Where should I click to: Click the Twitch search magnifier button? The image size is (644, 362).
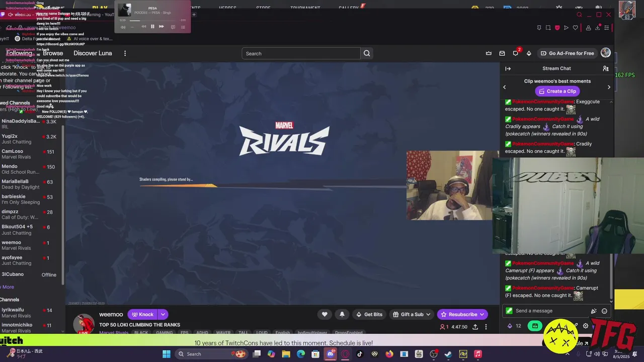pos(367,53)
